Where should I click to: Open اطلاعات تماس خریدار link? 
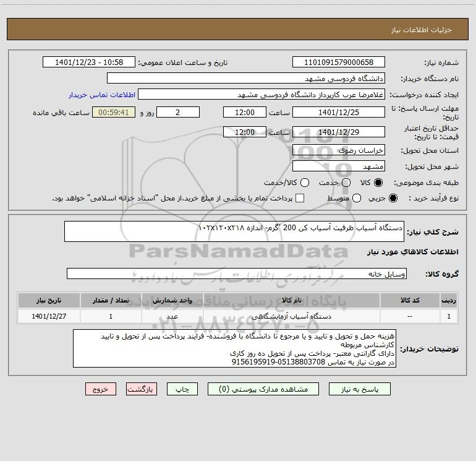[102, 95]
